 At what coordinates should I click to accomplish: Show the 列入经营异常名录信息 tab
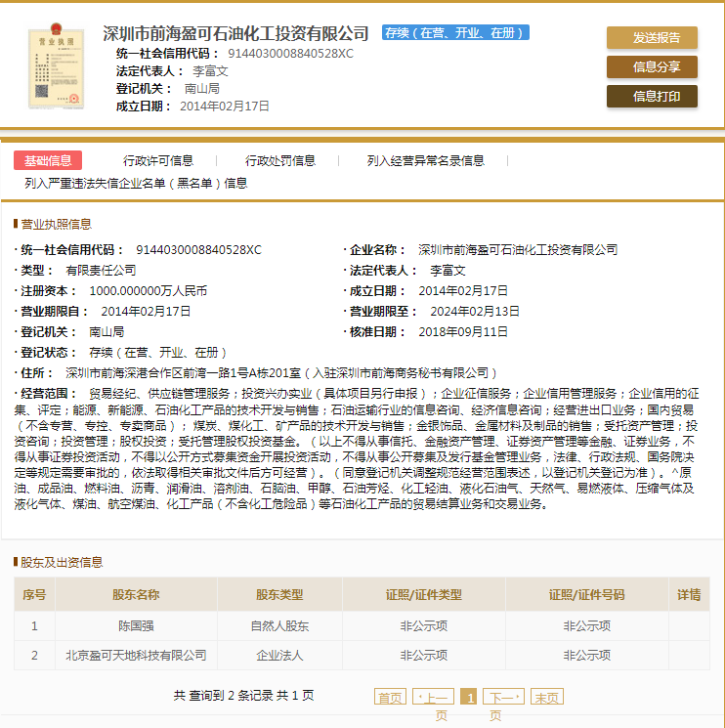(x=425, y=160)
